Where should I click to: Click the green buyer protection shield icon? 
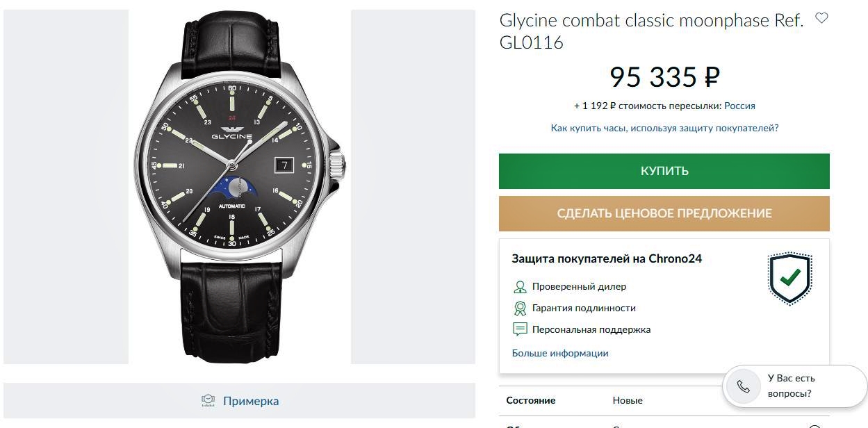coord(790,279)
